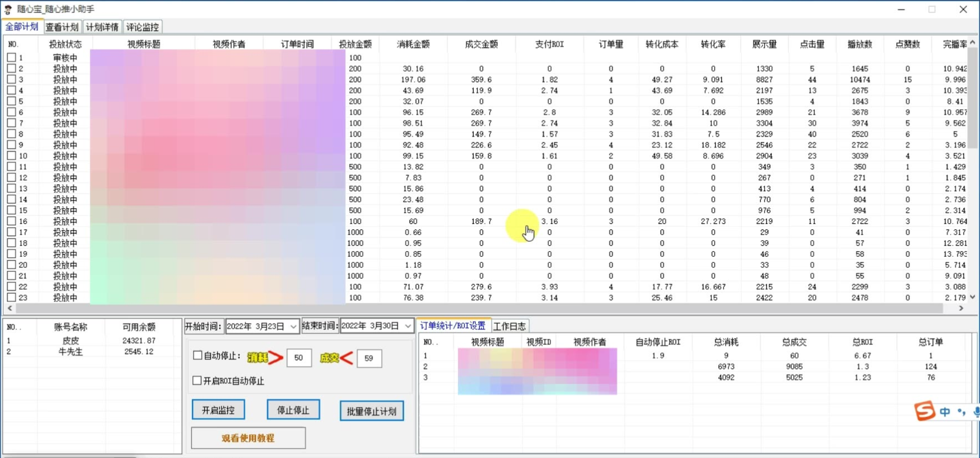Switch to the 计划详情 tab
Image resolution: width=980 pixels, height=458 pixels.
tap(102, 27)
